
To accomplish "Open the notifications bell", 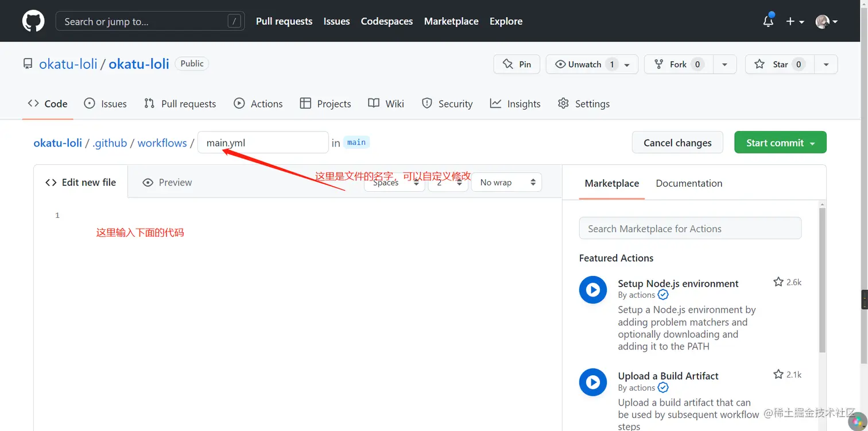I will pos(768,21).
